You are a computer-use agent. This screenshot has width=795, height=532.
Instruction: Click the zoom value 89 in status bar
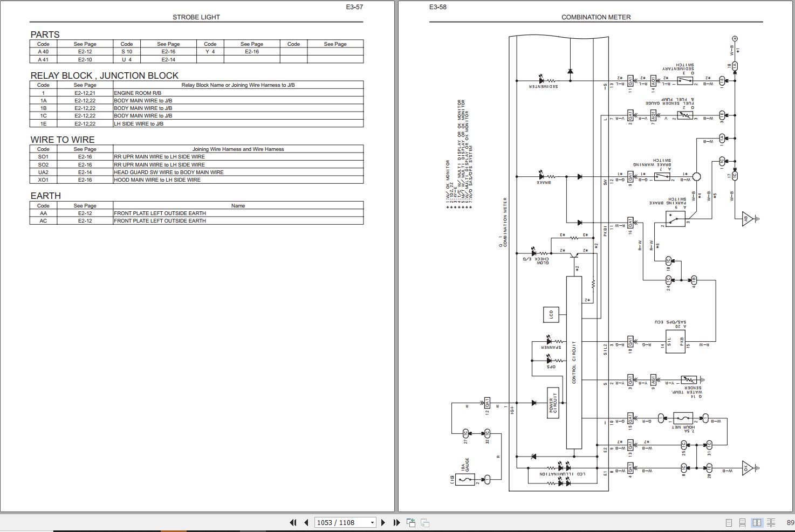click(790, 522)
